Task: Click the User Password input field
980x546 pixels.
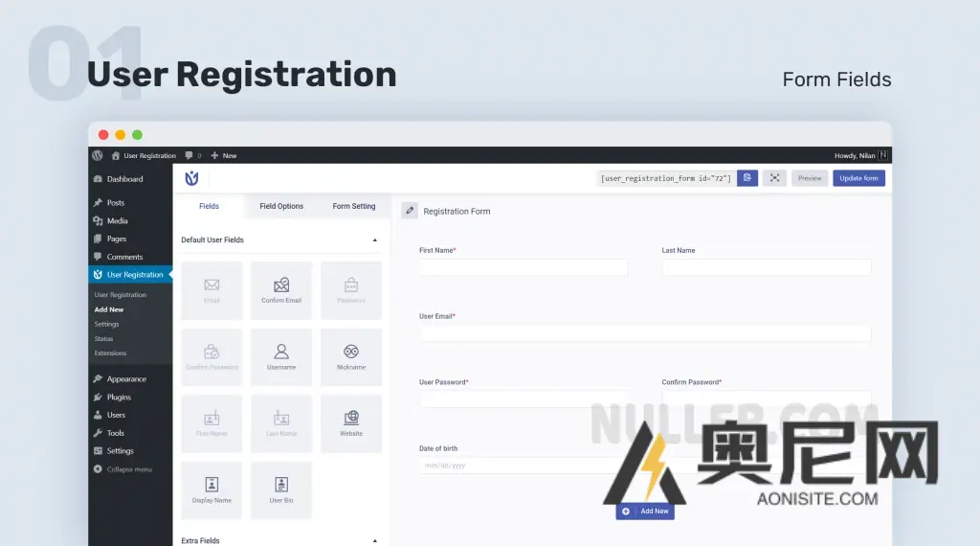Action: pyautogui.click(x=523, y=399)
